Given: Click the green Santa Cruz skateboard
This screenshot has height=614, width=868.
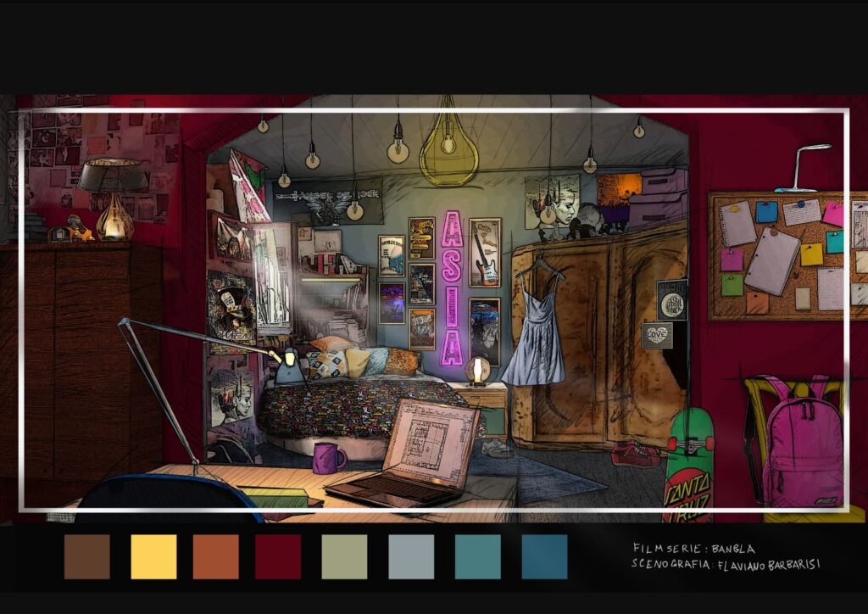Looking at the screenshot, I should click(x=688, y=465).
